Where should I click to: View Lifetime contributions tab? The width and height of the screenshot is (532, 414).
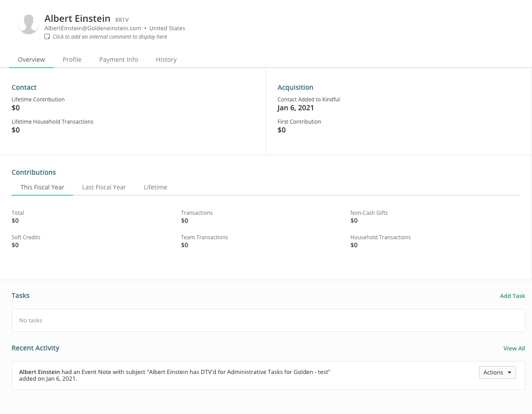(155, 187)
